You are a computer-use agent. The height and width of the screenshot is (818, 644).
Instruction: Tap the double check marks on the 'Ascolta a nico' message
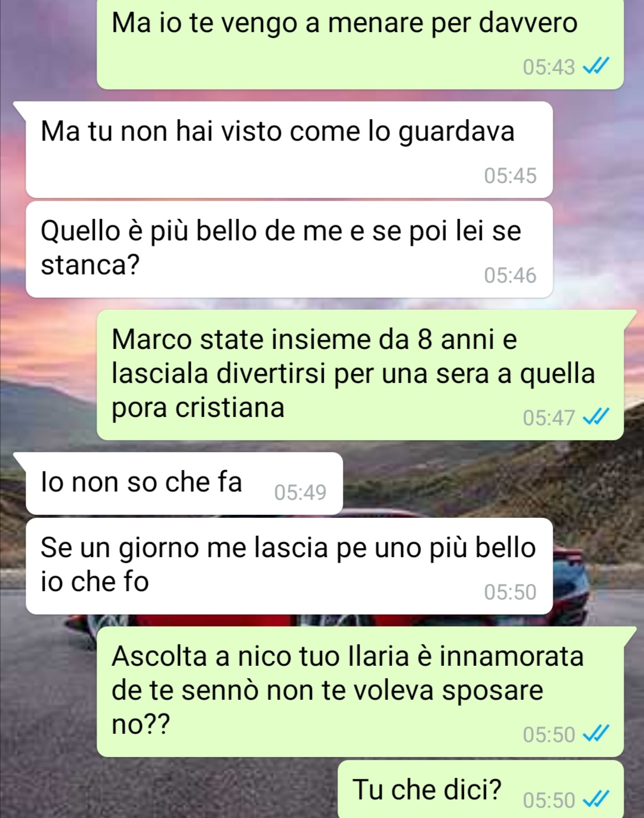(x=596, y=733)
